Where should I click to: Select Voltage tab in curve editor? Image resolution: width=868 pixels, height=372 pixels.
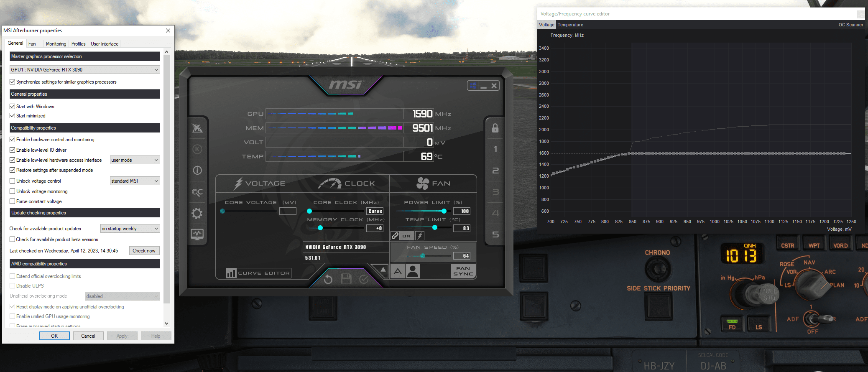tap(546, 25)
